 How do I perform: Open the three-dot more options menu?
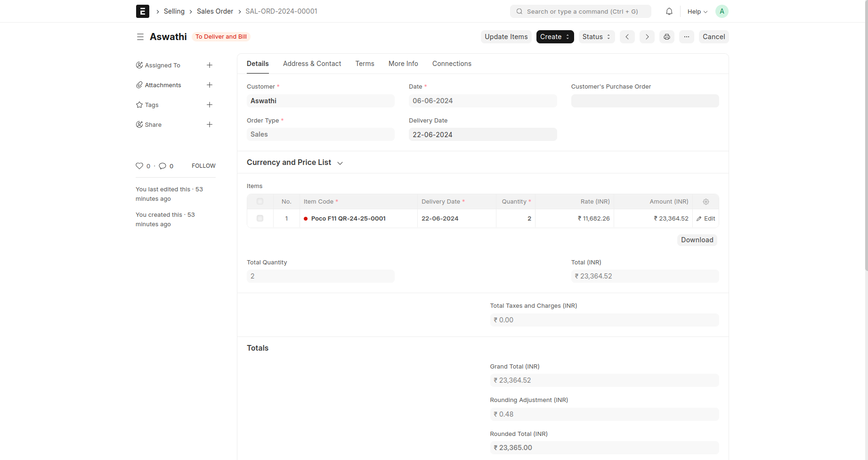click(686, 37)
